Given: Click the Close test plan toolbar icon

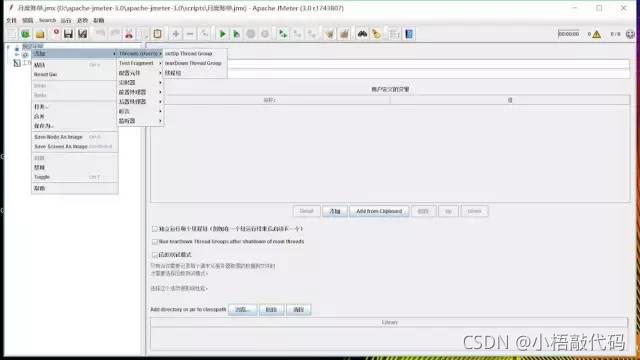Looking at the screenshot, I should coord(56,34).
